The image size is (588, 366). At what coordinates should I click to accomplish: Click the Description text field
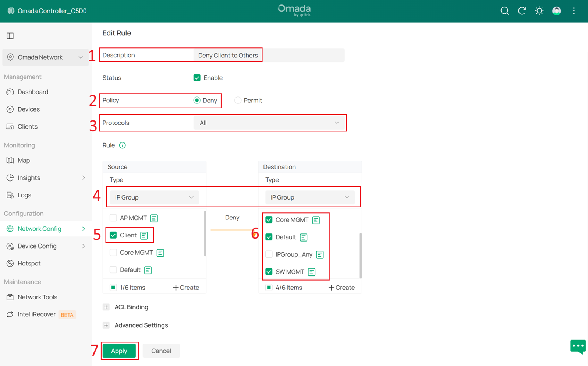(269, 56)
